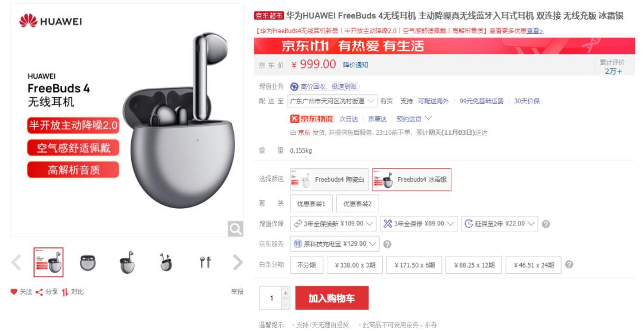Image resolution: width=644 pixels, height=331 pixels.
Task: Click the 对比 compare icon
Action: 65,292
